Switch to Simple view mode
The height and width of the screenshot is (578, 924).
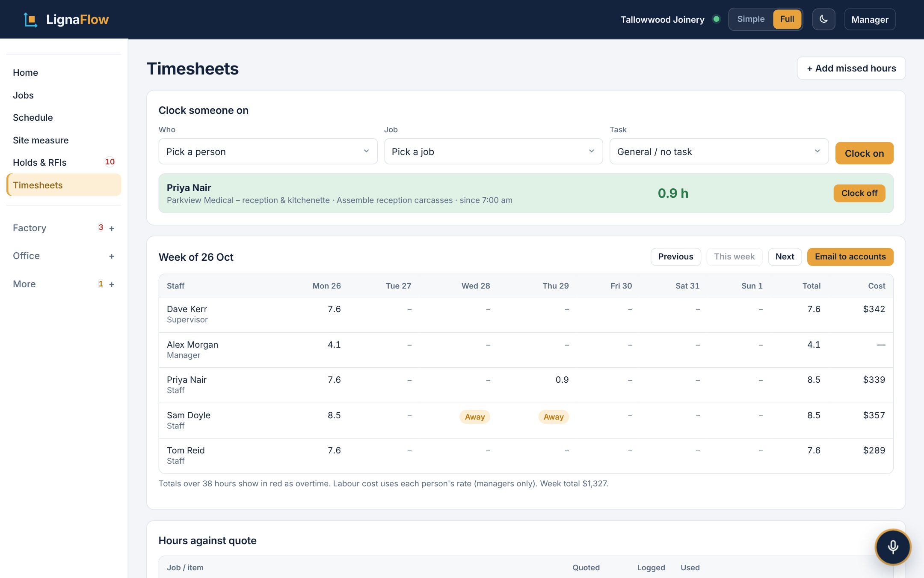pyautogui.click(x=751, y=19)
